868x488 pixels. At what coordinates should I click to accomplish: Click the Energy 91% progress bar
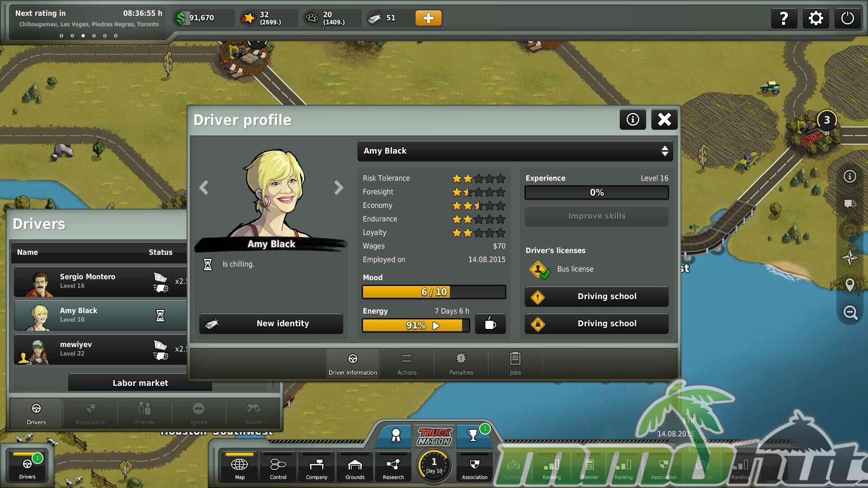point(415,325)
